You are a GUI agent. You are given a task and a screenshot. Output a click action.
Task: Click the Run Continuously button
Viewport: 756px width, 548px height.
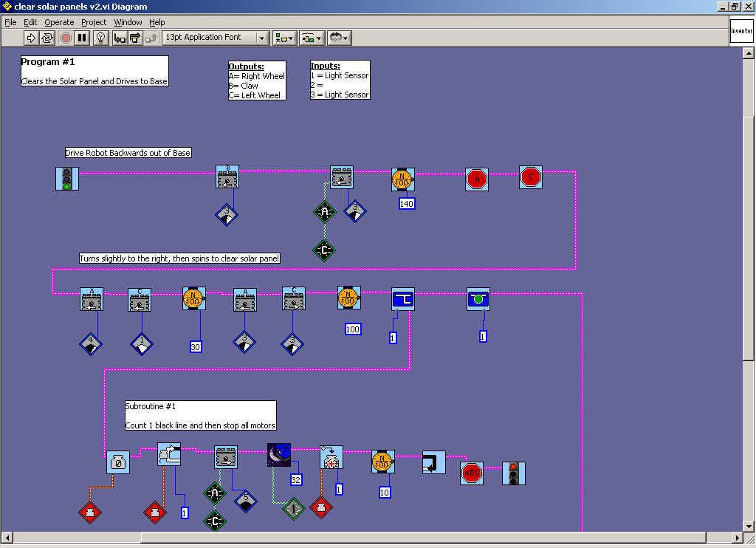(48, 38)
